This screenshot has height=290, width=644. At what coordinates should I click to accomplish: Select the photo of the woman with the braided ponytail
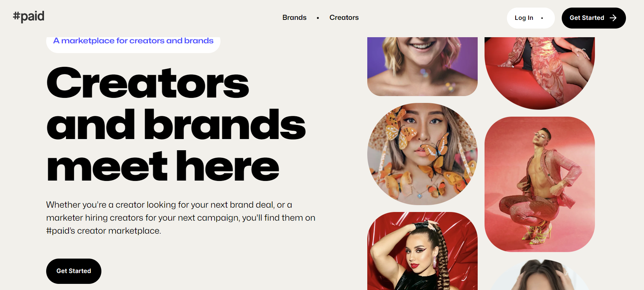(422, 251)
